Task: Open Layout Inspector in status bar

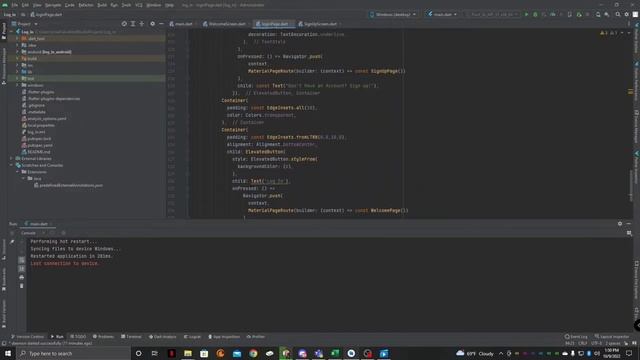Action: point(612,337)
